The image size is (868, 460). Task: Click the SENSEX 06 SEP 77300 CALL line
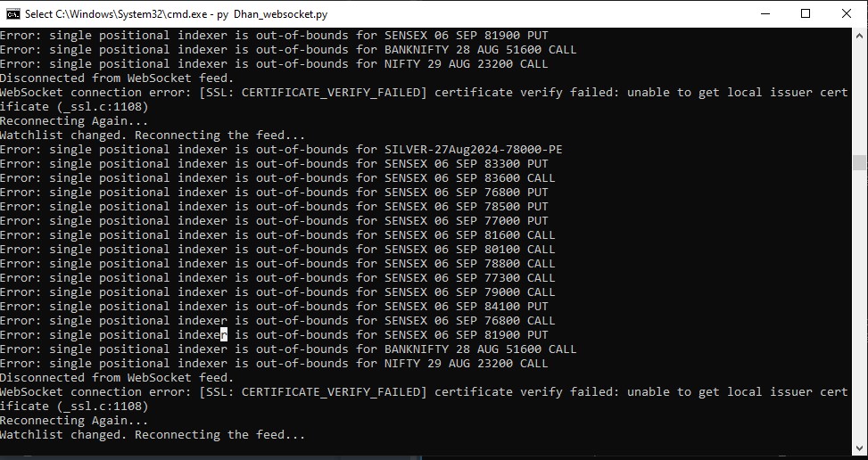pos(277,277)
